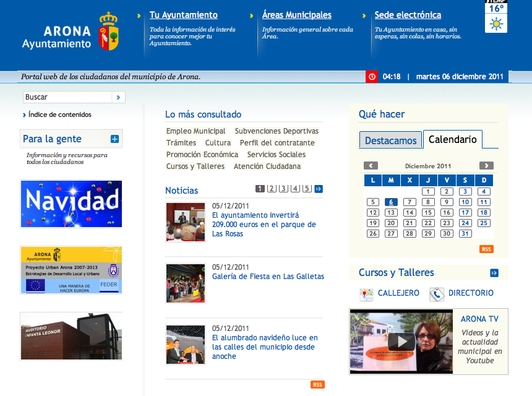
Task: Play the Arona TV video
Action: pyautogui.click(x=401, y=342)
